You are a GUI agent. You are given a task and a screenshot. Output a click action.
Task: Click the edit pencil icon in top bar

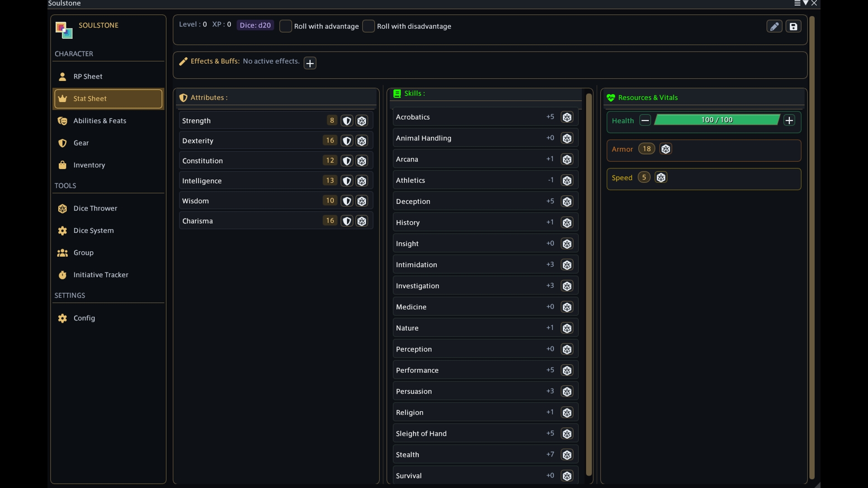click(774, 26)
